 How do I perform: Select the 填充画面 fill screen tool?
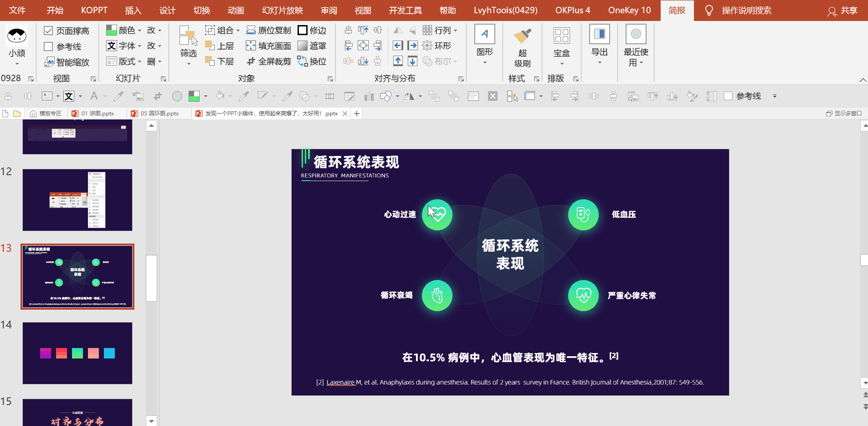[x=251, y=46]
